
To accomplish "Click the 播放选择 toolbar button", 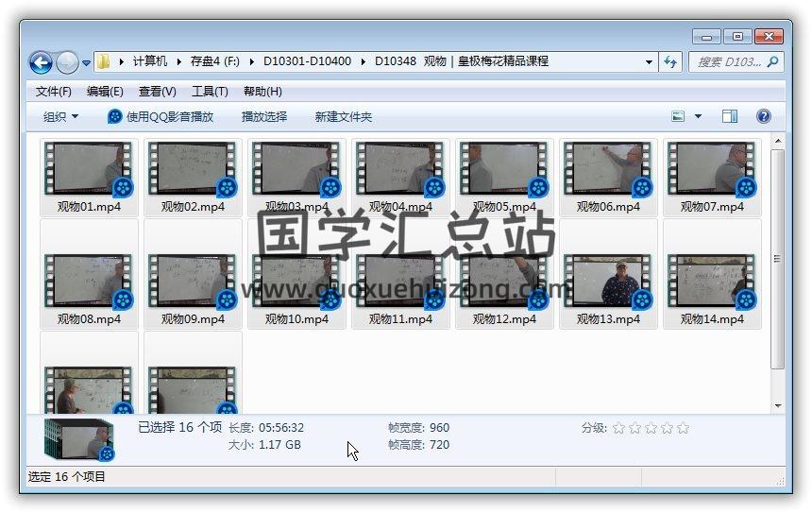I will 264,116.
